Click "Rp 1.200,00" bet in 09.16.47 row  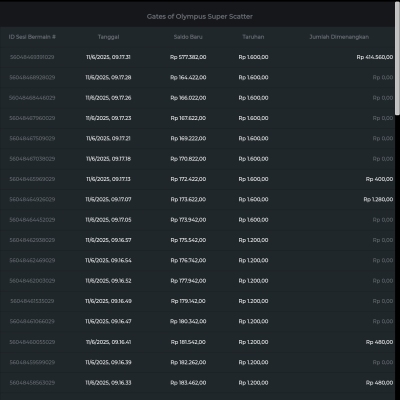click(253, 322)
